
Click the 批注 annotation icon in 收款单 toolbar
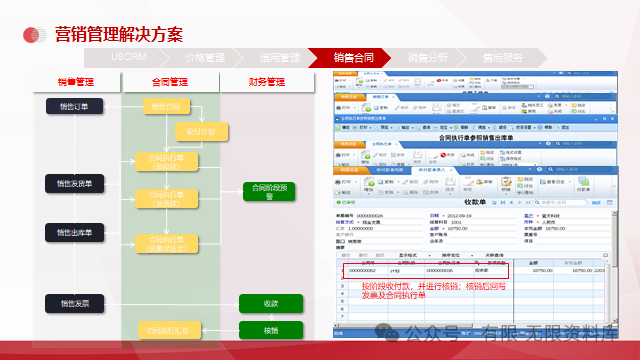click(x=520, y=179)
